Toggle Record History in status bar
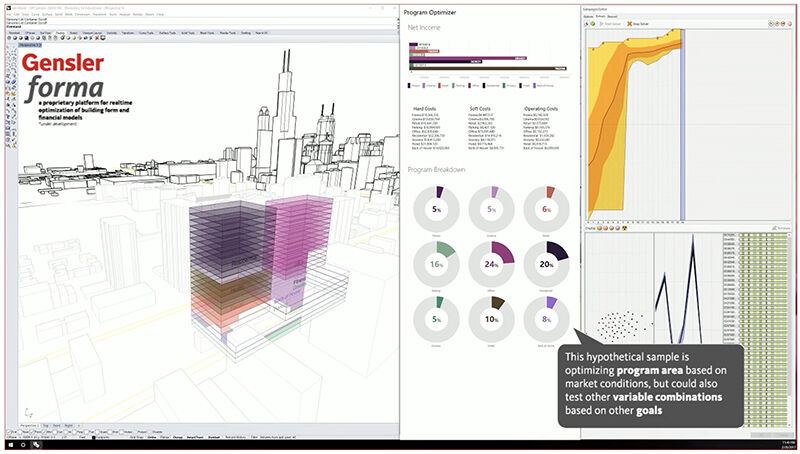This screenshot has width=800, height=454. (x=236, y=437)
